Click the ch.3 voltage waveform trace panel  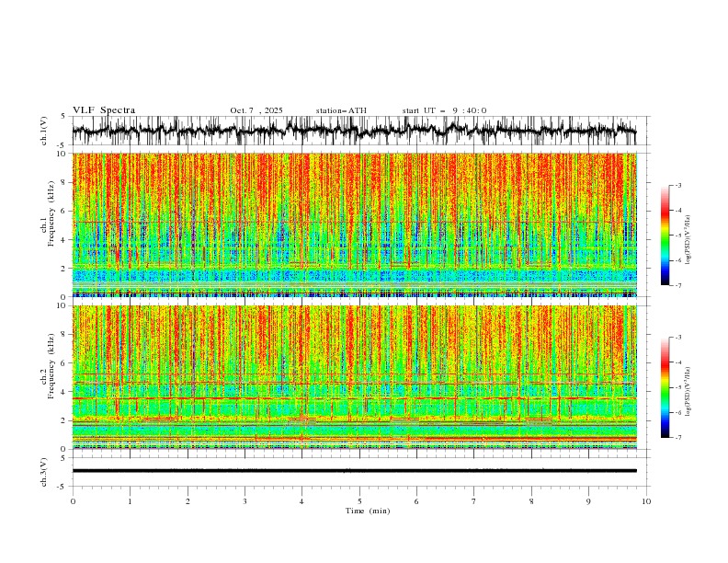tap(361, 472)
